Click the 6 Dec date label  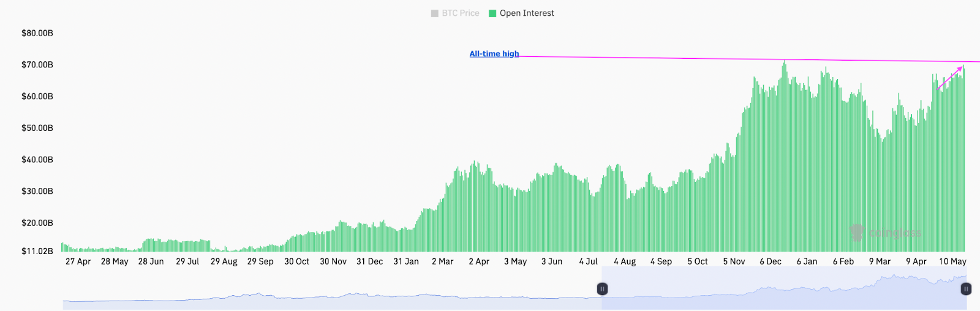(771, 261)
